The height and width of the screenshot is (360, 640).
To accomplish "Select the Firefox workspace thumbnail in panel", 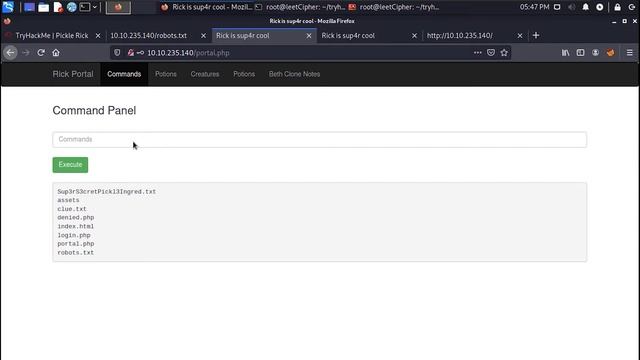I will [118, 7].
